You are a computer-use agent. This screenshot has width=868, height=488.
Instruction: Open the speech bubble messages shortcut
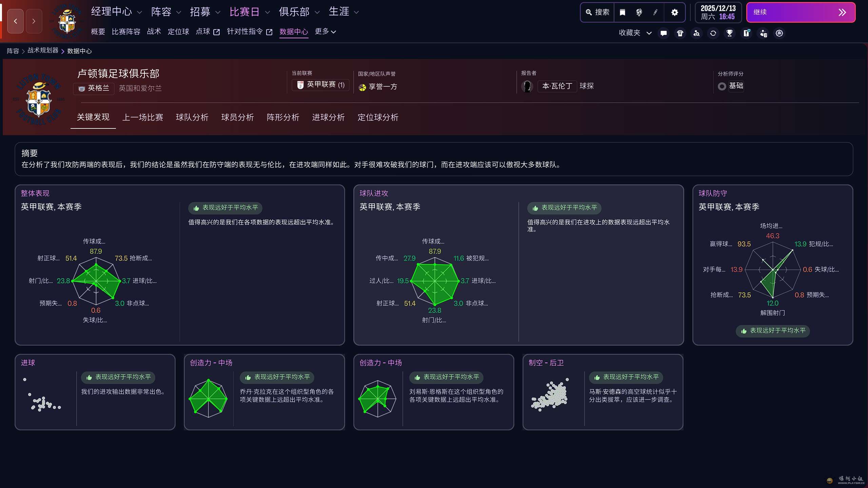664,33
